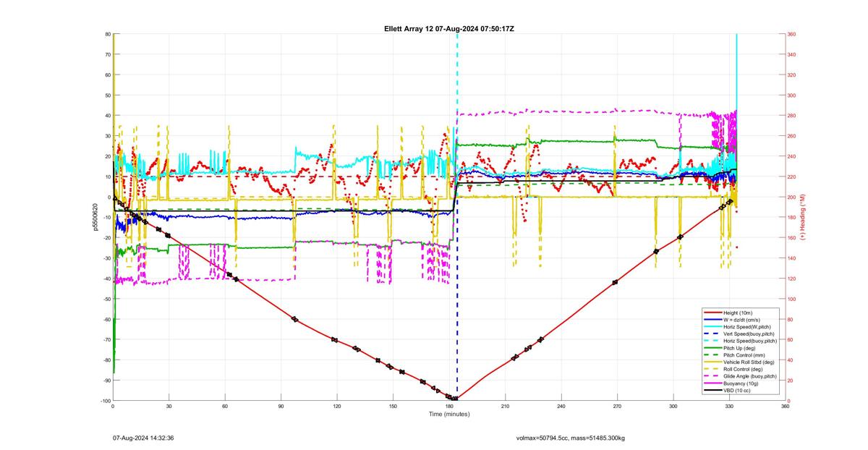Click the right axis label '(+) Heading (°M)'
868x450 pixels.
click(804, 217)
